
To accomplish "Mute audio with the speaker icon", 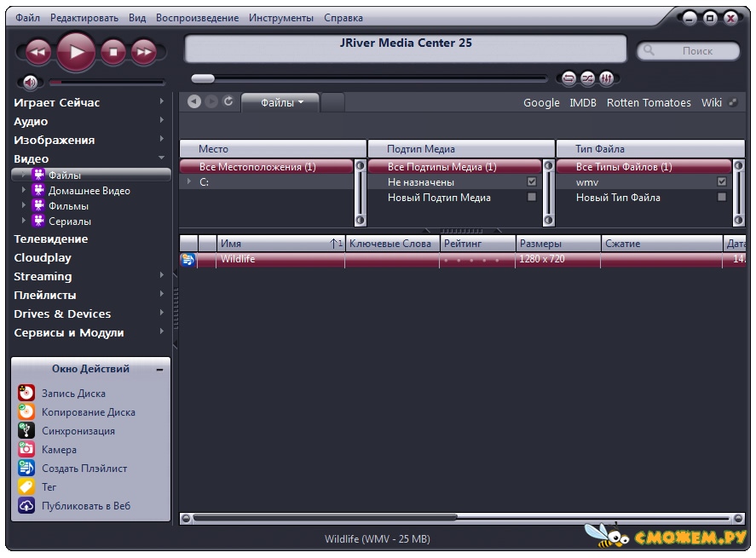I will click(31, 82).
